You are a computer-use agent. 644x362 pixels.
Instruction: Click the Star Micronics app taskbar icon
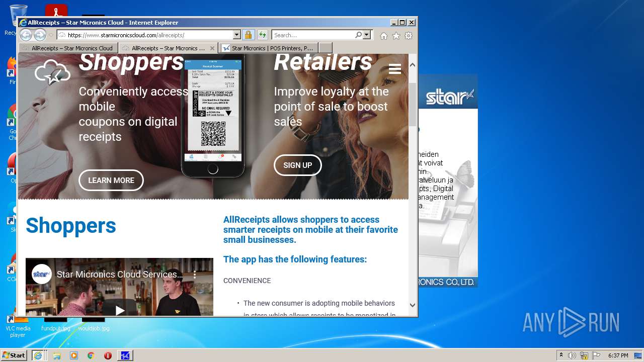coord(125,355)
